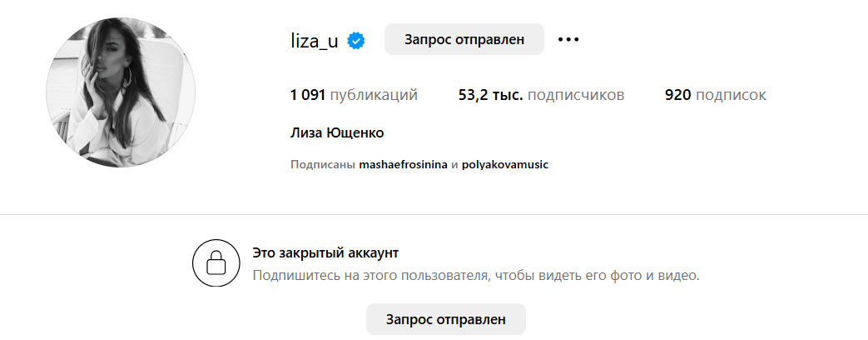Click the liza_u username heading
The width and height of the screenshot is (868, 340).
314,40
